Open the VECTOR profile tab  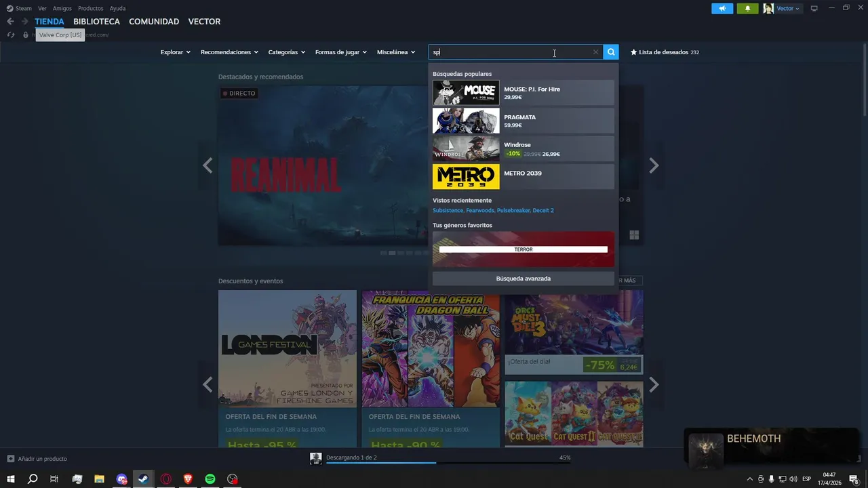click(x=204, y=22)
